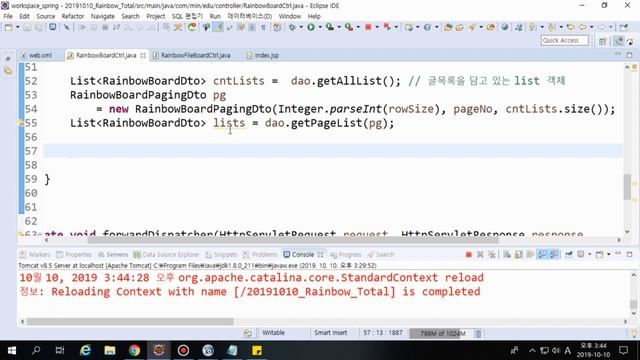Switch to the Java EE perspective icon
640x360 pixels.
(x=619, y=41)
